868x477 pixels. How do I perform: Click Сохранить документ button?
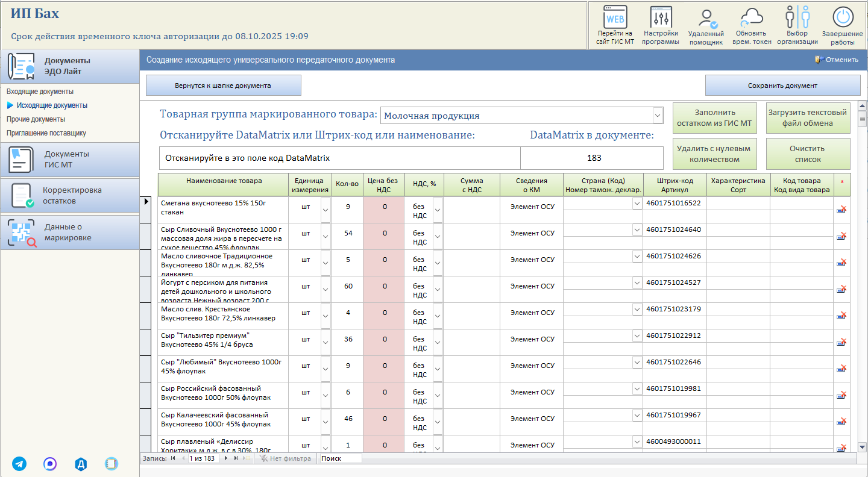(782, 86)
